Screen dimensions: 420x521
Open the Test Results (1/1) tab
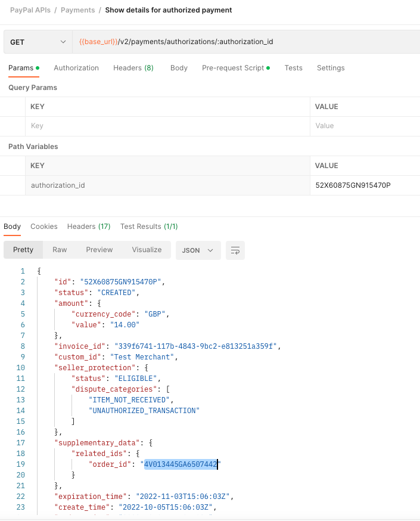pyautogui.click(x=149, y=227)
